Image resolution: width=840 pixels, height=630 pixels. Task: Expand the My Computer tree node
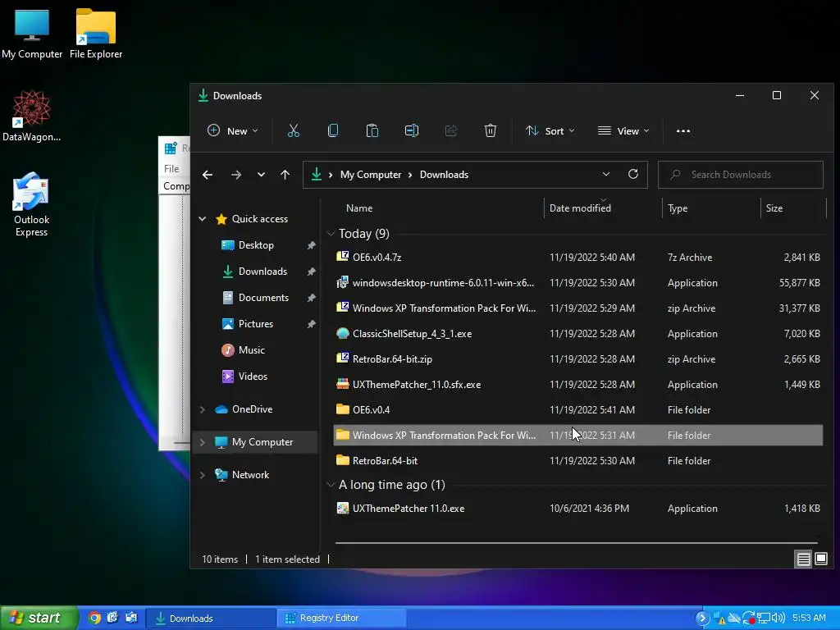[203, 442]
